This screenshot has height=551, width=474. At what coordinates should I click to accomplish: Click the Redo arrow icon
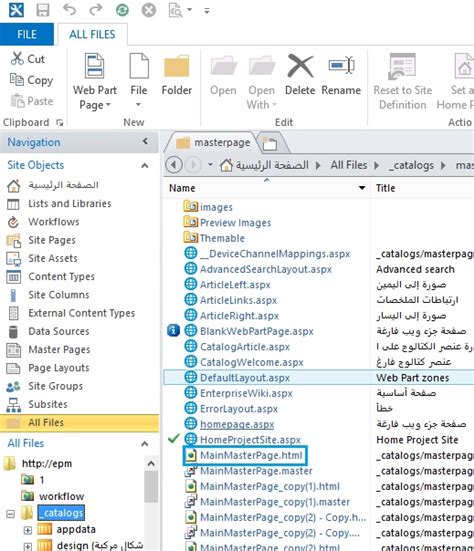tap(96, 10)
